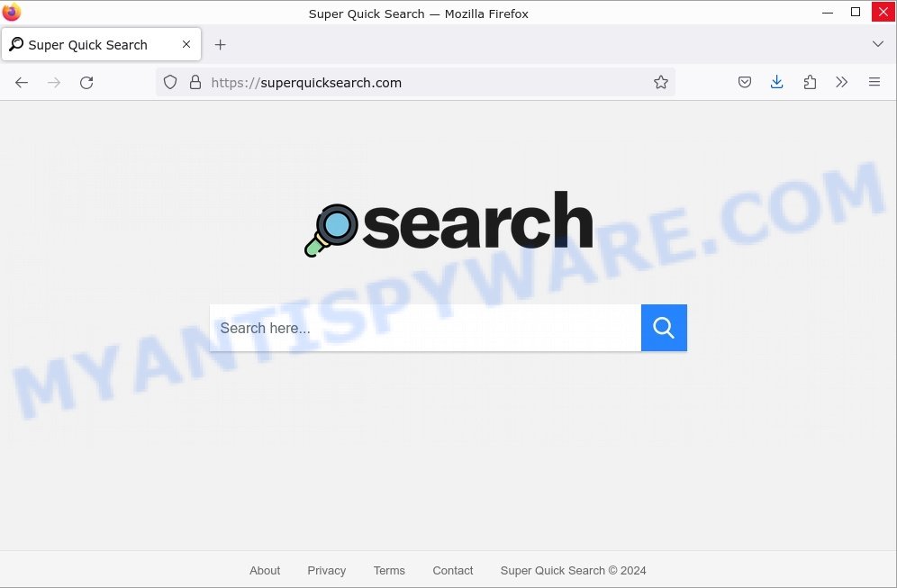Close the Super Quick Search tab

point(186,44)
